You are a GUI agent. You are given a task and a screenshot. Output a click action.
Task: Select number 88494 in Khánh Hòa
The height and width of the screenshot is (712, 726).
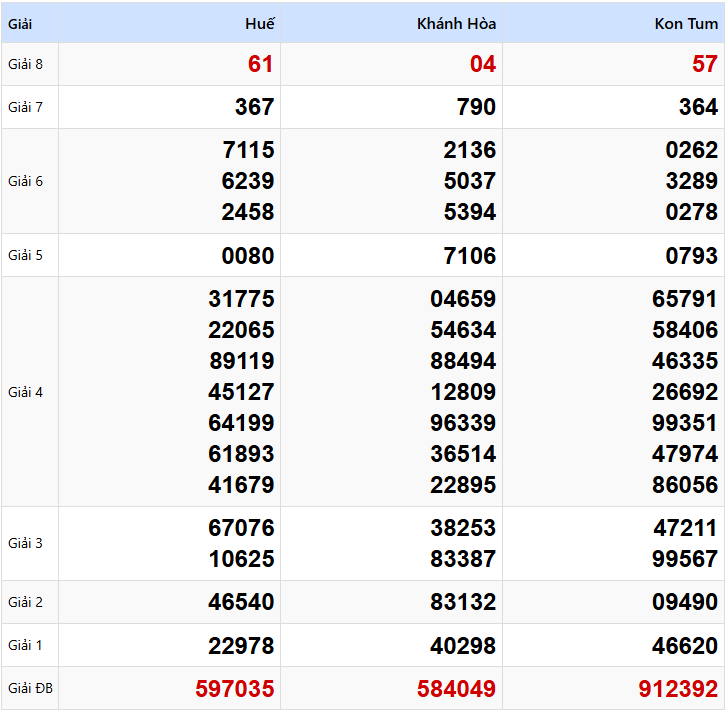463,361
